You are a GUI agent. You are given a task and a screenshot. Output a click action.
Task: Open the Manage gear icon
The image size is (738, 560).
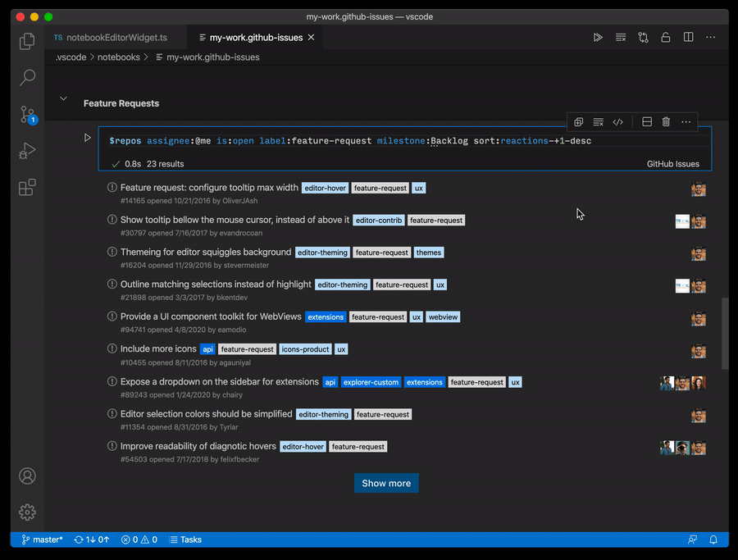pyautogui.click(x=27, y=512)
